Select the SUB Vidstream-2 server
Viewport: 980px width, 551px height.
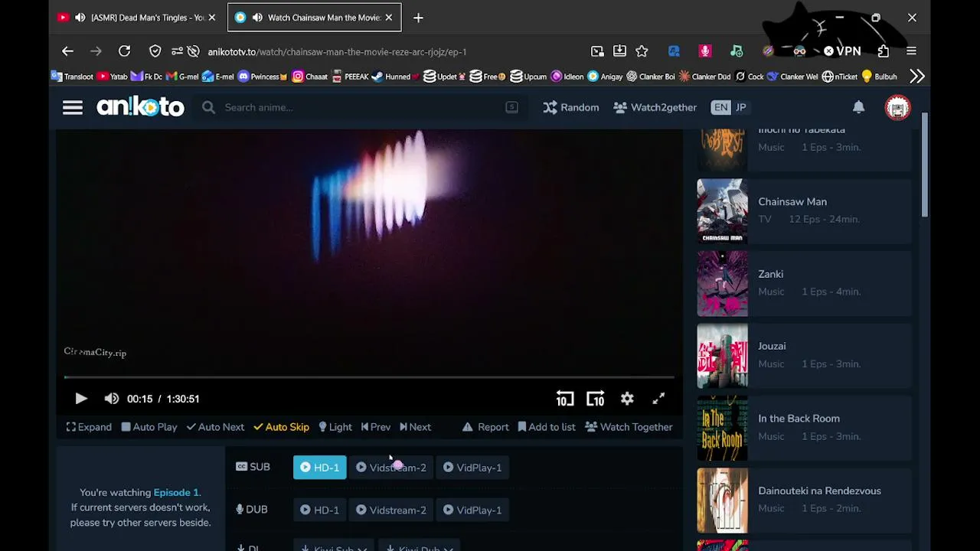391,468
